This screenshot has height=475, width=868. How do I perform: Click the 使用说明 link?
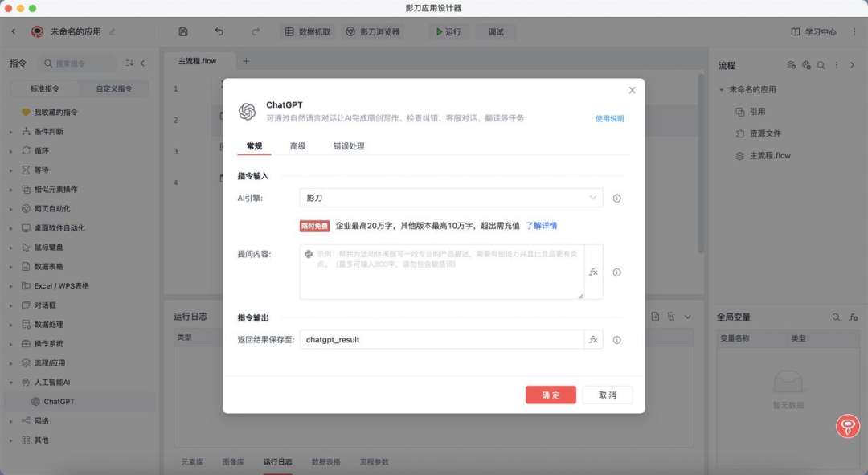(x=609, y=118)
